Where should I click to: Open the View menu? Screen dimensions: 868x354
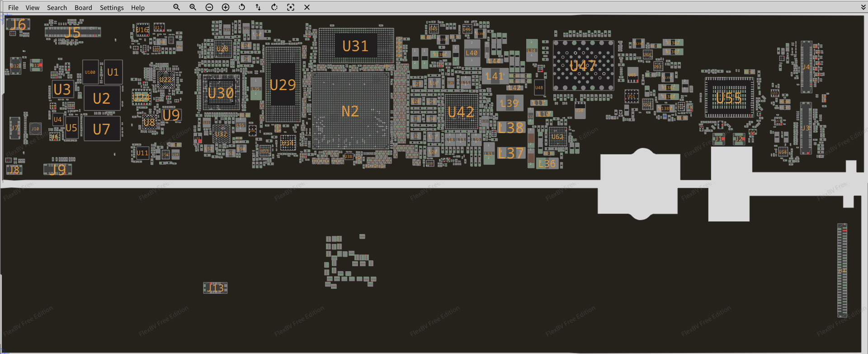coord(33,8)
